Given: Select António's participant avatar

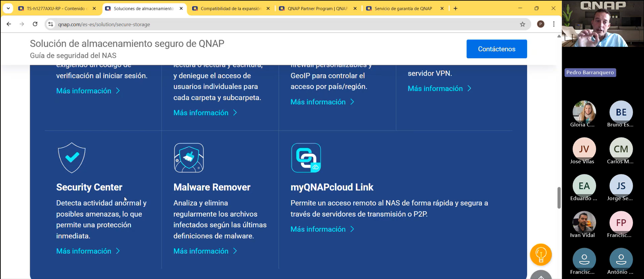Looking at the screenshot, I should (x=621, y=260).
